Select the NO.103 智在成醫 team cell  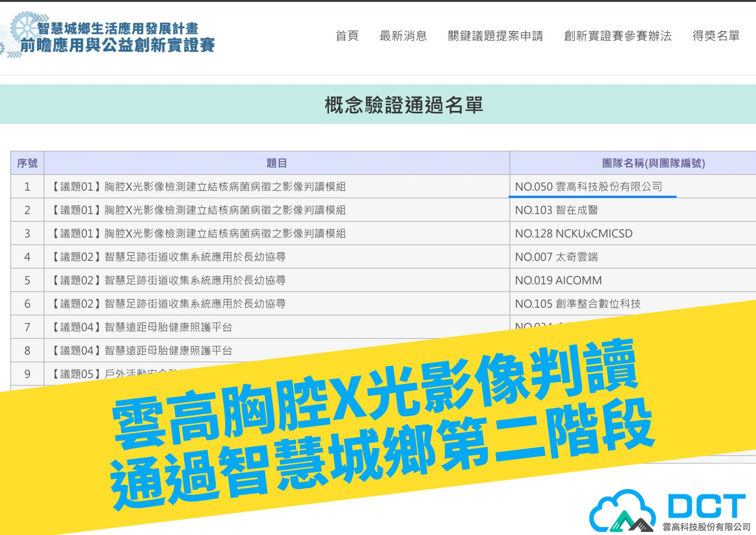[633, 210]
